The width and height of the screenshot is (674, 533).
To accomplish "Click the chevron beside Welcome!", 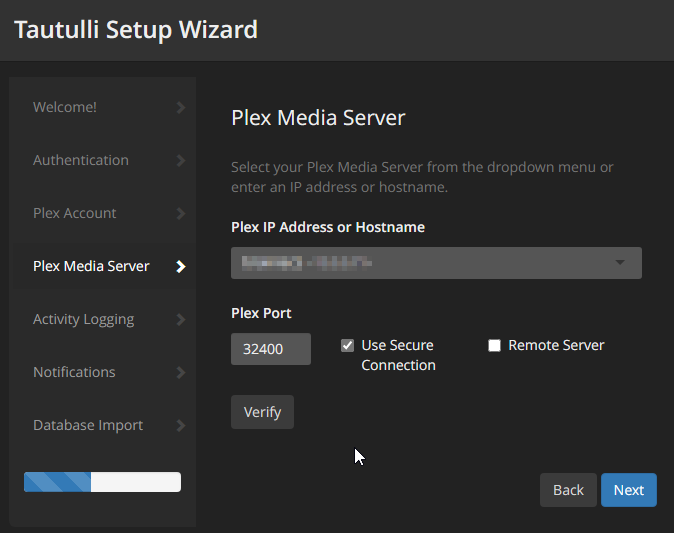I will [x=181, y=107].
